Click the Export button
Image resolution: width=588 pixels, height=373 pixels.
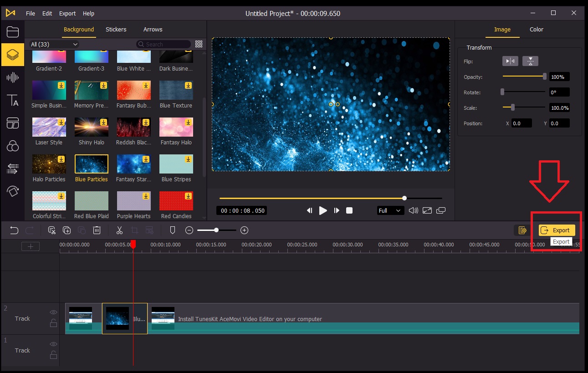point(557,230)
